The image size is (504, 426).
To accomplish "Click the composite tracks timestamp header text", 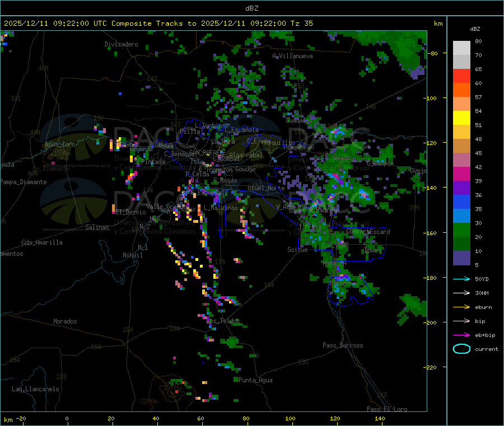I will click(x=158, y=24).
